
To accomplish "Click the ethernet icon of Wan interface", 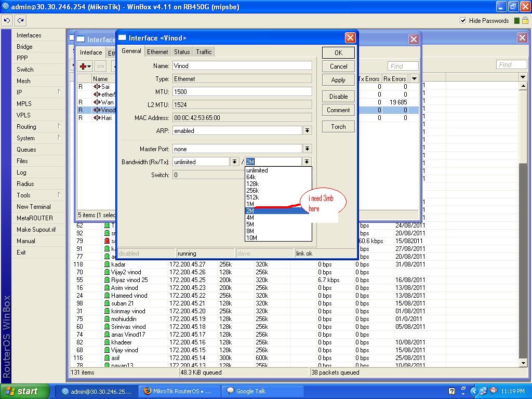I will click(97, 102).
